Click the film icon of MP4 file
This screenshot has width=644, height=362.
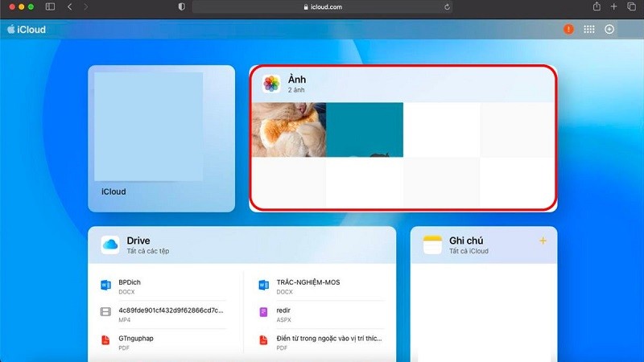click(105, 312)
